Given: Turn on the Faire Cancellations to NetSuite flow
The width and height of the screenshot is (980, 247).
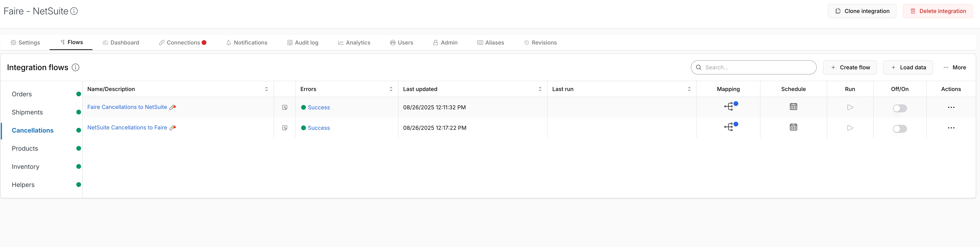Looking at the screenshot, I should [900, 108].
